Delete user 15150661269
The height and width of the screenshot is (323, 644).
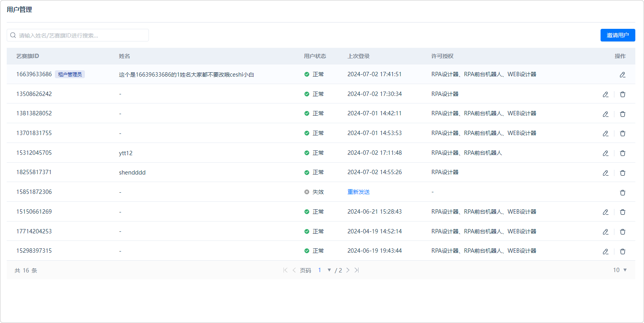coord(623,212)
